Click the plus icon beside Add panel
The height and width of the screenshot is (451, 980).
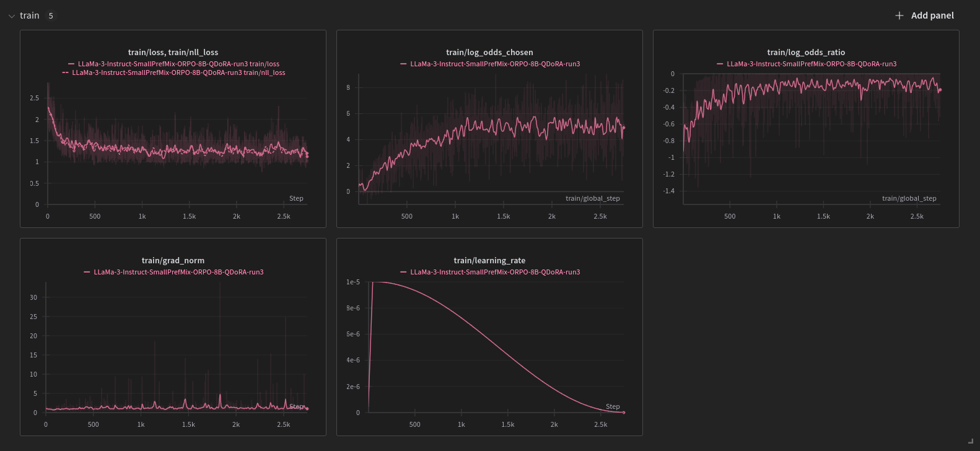[x=899, y=15]
